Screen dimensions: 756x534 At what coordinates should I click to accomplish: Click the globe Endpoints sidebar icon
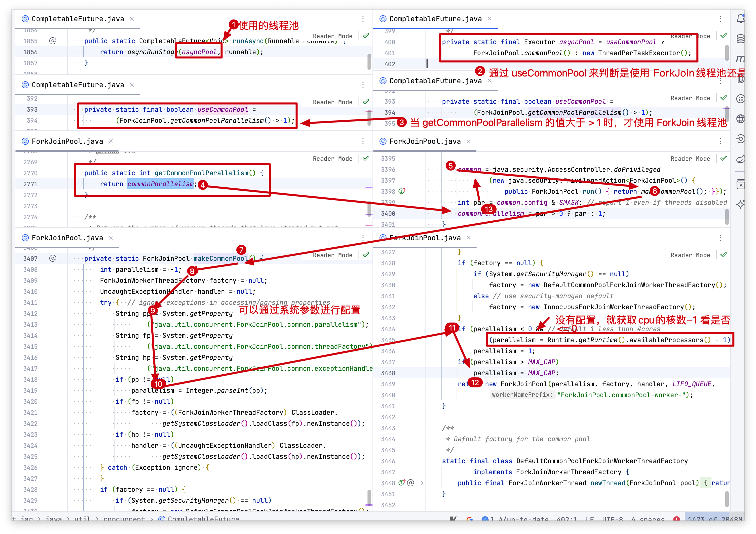pos(740,119)
